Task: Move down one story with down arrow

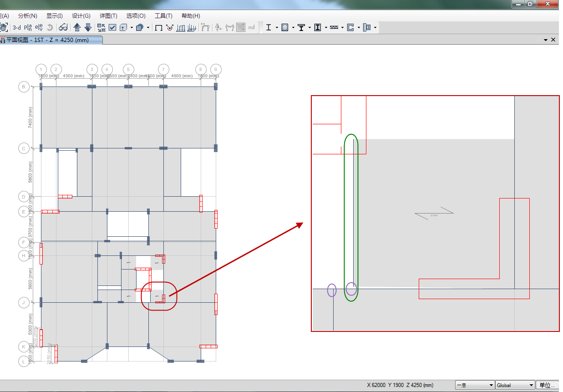Action: (x=88, y=27)
